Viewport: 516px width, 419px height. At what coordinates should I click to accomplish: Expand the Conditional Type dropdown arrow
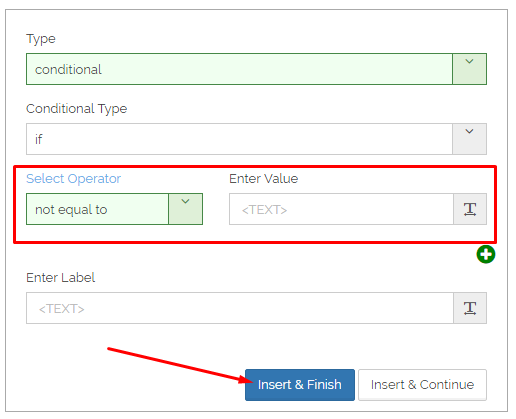(469, 139)
